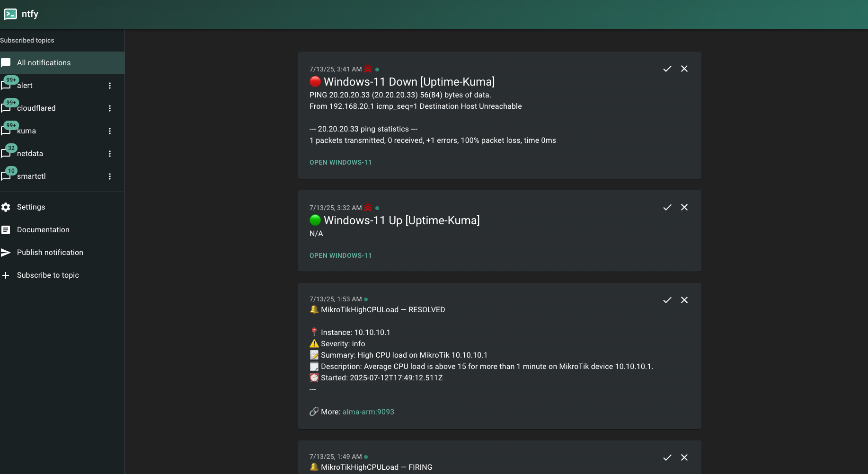868x474 pixels.
Task: Open the options menu for cloudflared topic
Action: [110, 108]
